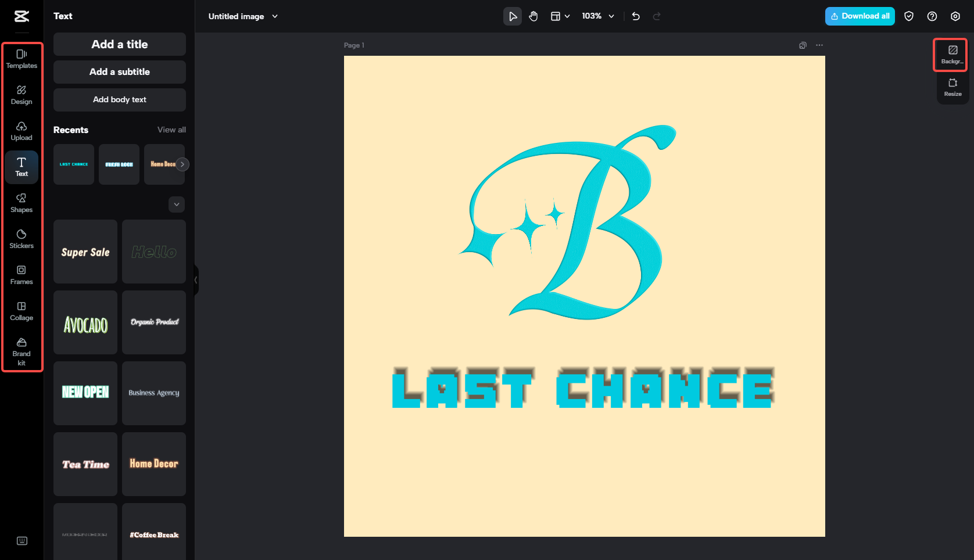974x560 pixels.
Task: Open View all recent text styles
Action: [x=171, y=130]
